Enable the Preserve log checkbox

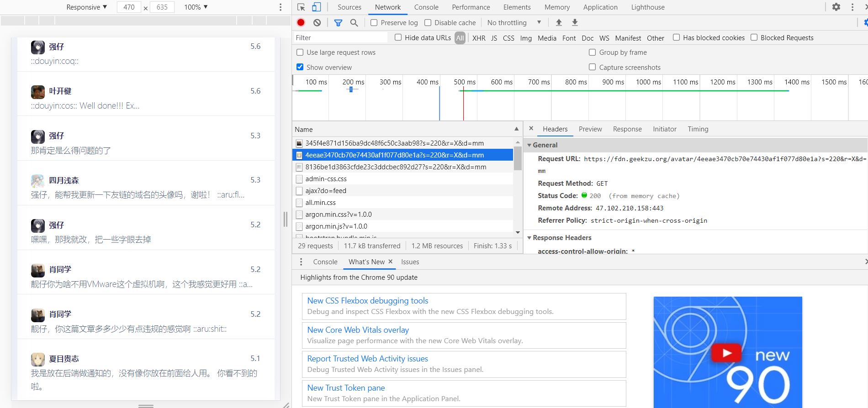pyautogui.click(x=374, y=23)
